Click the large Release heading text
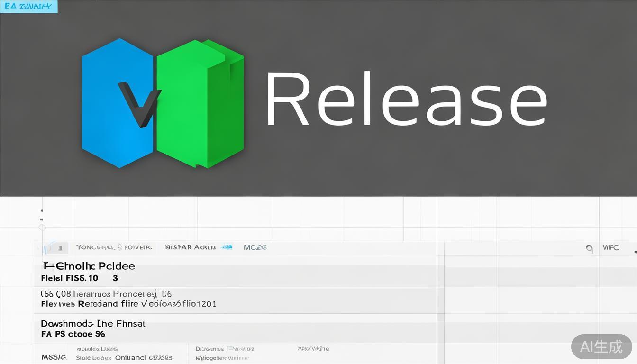This screenshot has height=364, width=637. pos(406,100)
